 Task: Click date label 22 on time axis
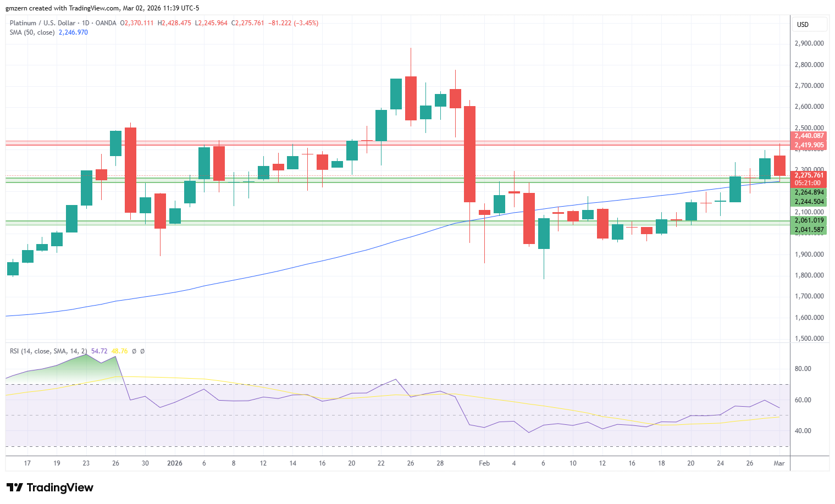point(381,463)
